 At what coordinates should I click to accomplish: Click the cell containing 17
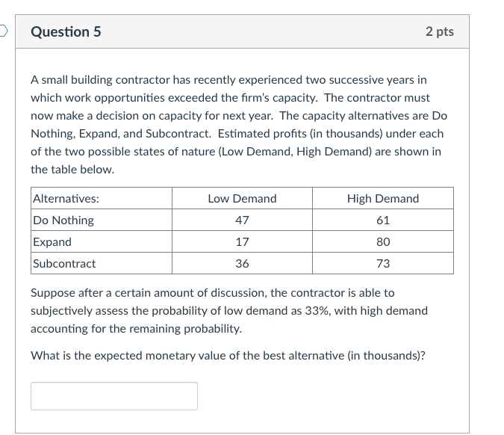(242, 241)
